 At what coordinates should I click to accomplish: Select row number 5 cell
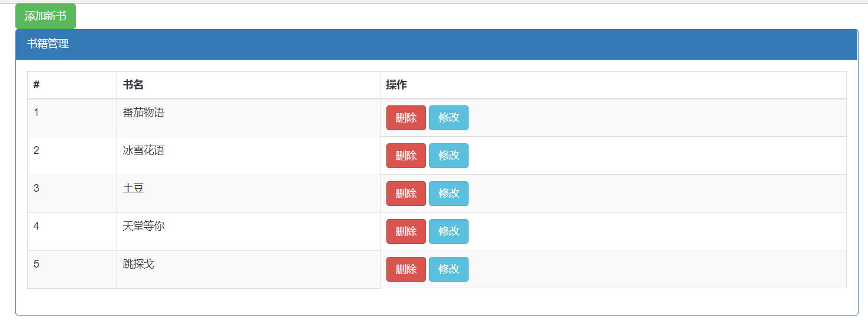[x=72, y=270]
